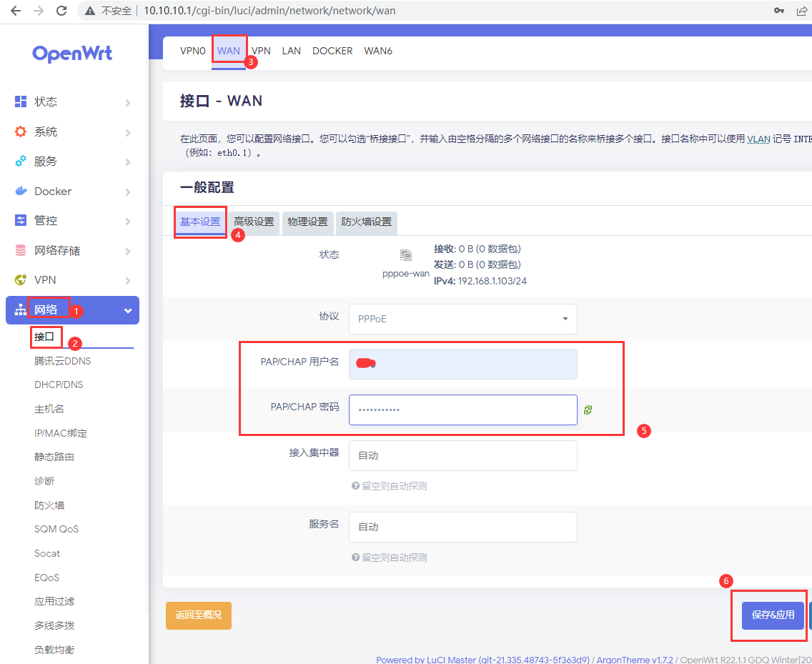
Task: Expand the 状态 sidebar menu
Action: tap(127, 102)
